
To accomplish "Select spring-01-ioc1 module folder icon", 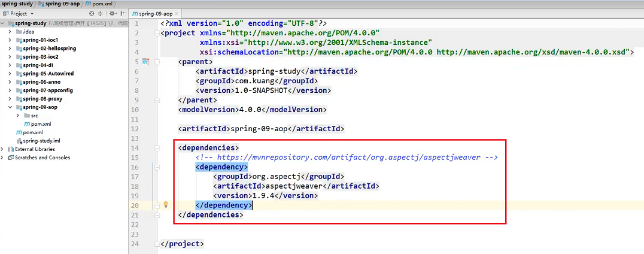I will [x=19, y=40].
